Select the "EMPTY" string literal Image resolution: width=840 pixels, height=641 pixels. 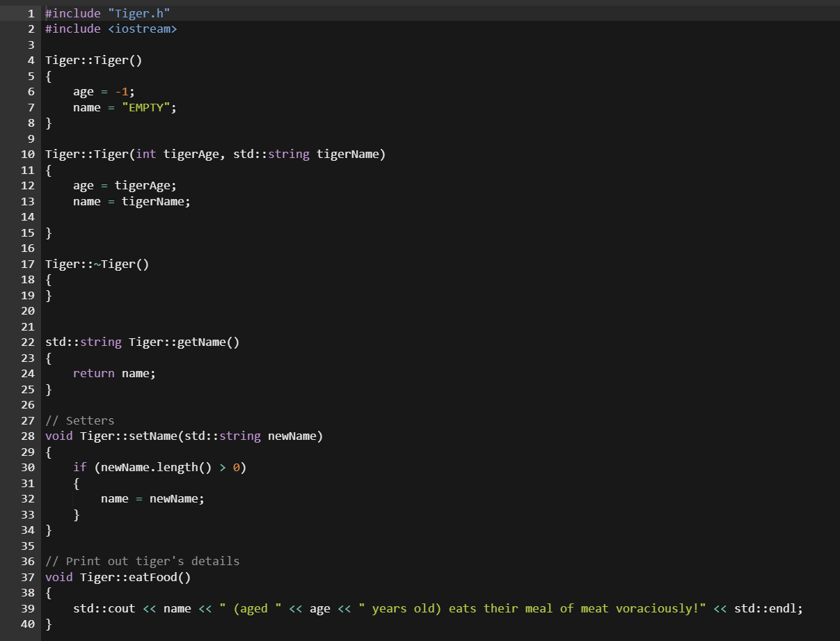pos(146,107)
